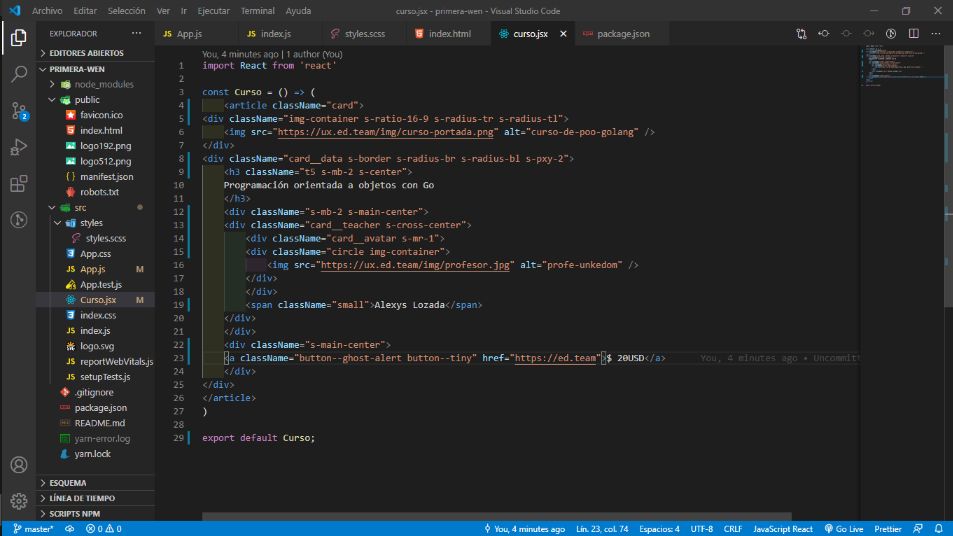The height and width of the screenshot is (536, 953).
Task: Change indentation Espacios: 4
Action: click(659, 529)
